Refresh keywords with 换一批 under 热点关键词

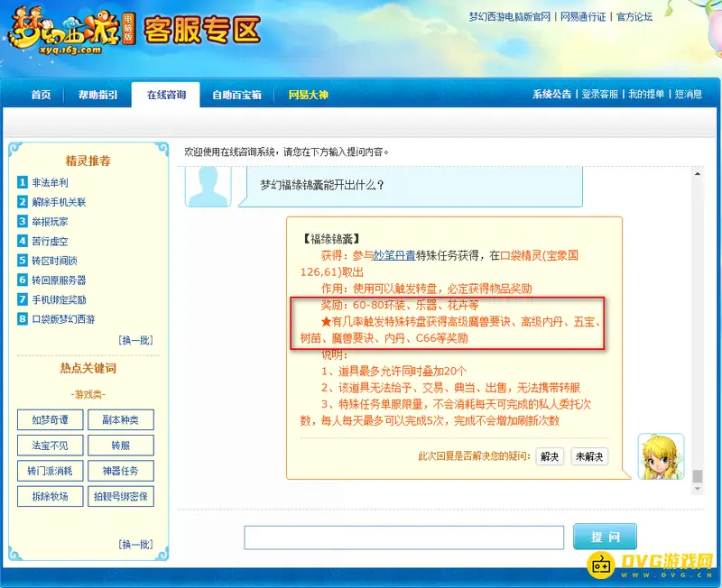(x=136, y=545)
